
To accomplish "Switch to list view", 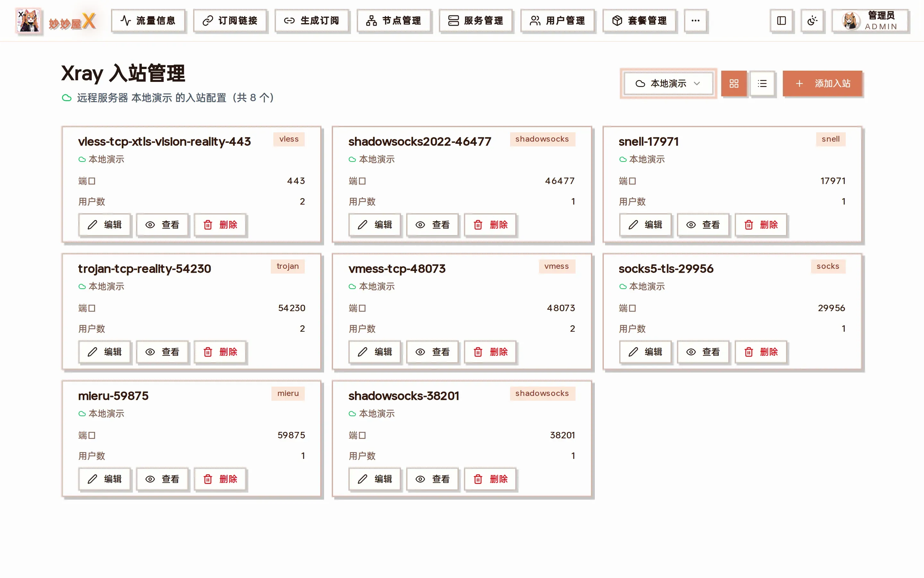I will click(762, 83).
